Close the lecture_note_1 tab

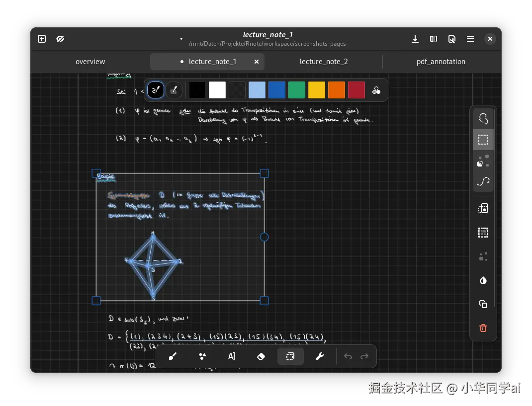click(x=257, y=62)
